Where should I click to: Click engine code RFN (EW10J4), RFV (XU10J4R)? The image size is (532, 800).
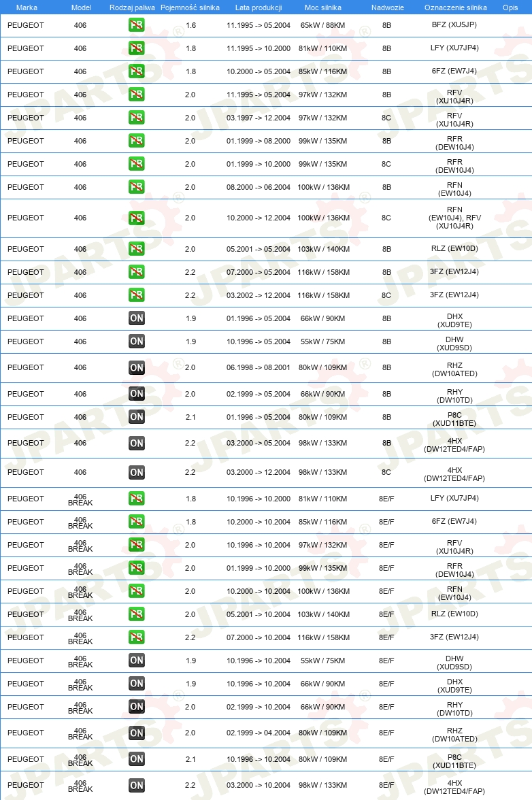pos(454,218)
